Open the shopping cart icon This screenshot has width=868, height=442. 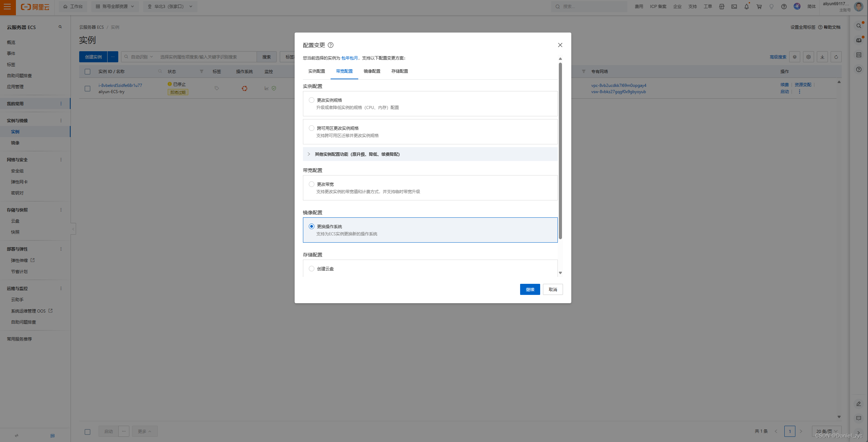pos(759,7)
